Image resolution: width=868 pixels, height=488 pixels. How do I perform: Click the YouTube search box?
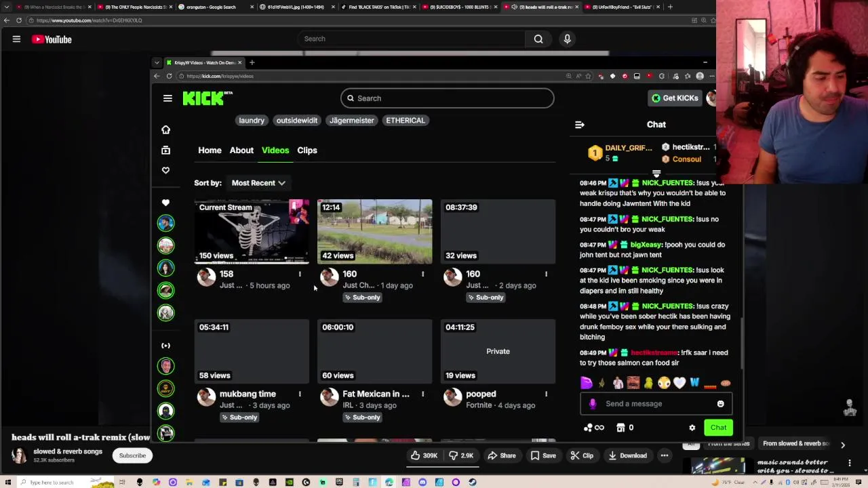pos(411,39)
